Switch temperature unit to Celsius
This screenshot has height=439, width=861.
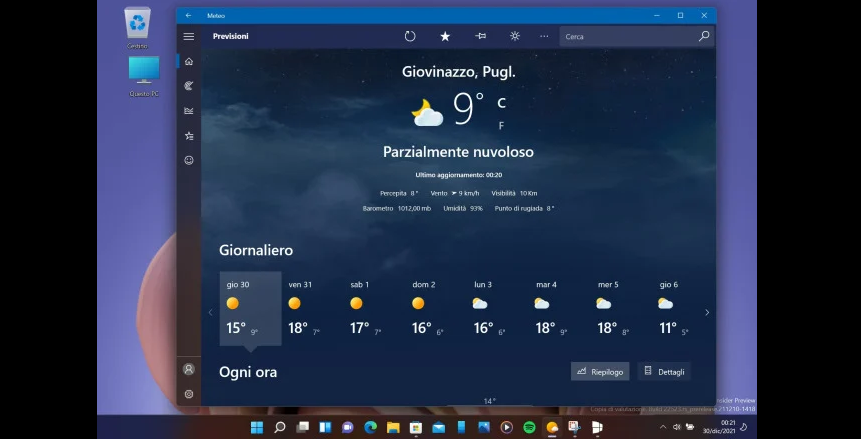click(x=501, y=102)
